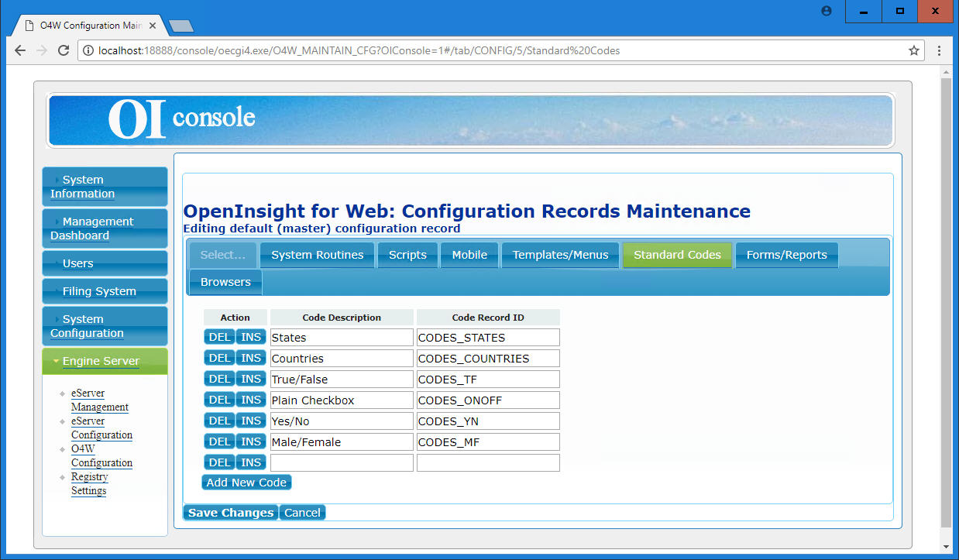Click the Cancel button

[x=302, y=513]
